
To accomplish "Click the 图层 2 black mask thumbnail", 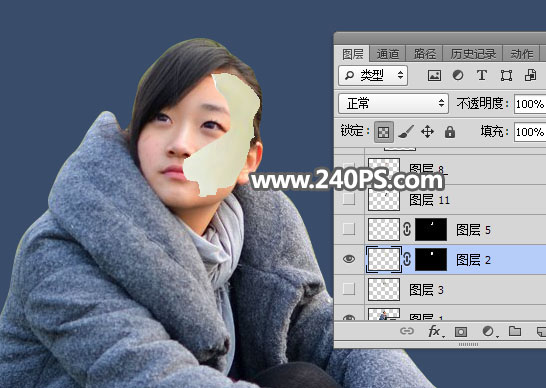I will (x=431, y=259).
